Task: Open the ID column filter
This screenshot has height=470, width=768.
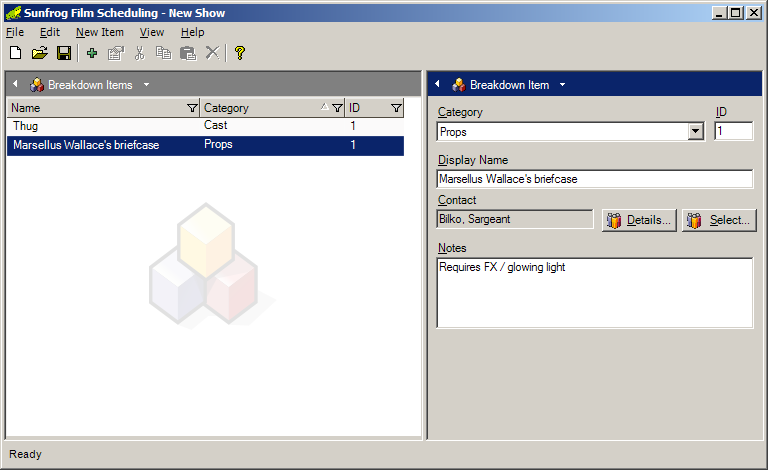Action: point(396,108)
